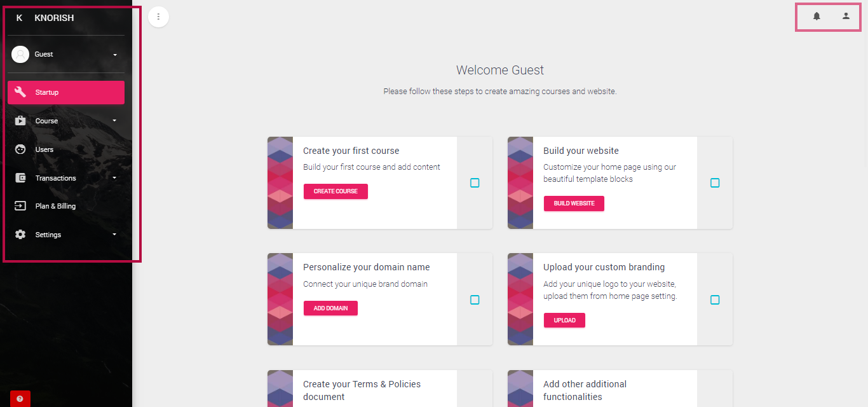Click the CREATE COURSE button
The height and width of the screenshot is (407, 868).
[x=336, y=191]
